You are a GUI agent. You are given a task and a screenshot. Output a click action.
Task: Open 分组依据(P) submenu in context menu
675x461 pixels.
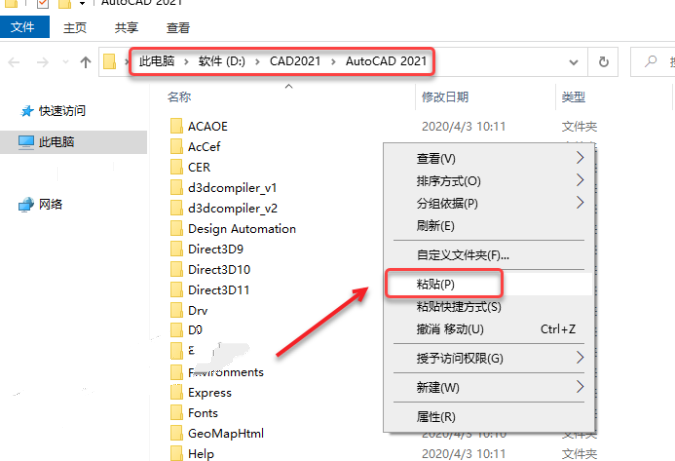[x=489, y=203]
